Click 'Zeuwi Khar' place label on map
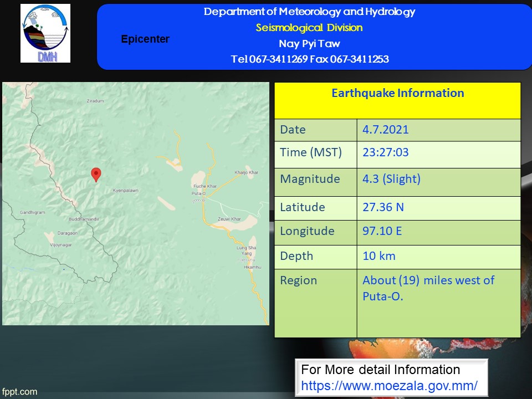 click(x=229, y=219)
